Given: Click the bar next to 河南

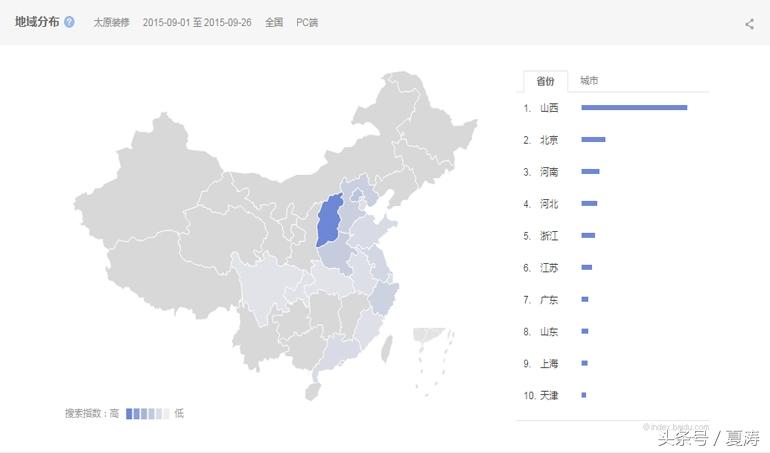Looking at the screenshot, I should [x=590, y=171].
